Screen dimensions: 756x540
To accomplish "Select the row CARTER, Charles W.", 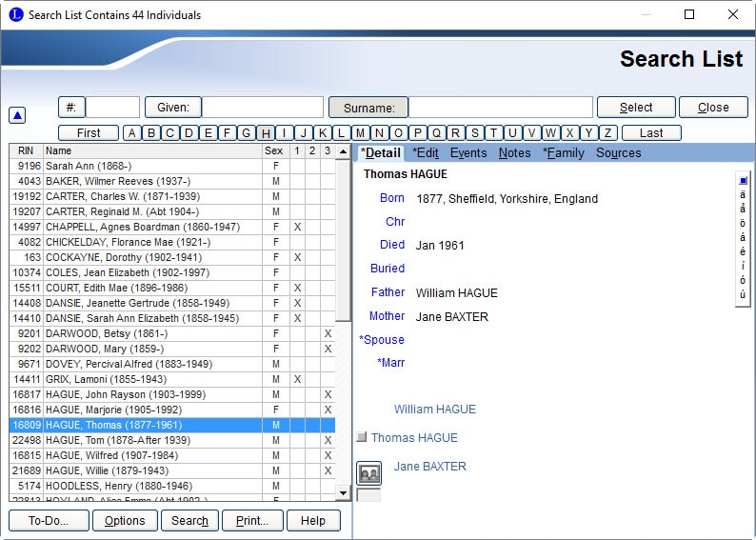I will [x=172, y=197].
